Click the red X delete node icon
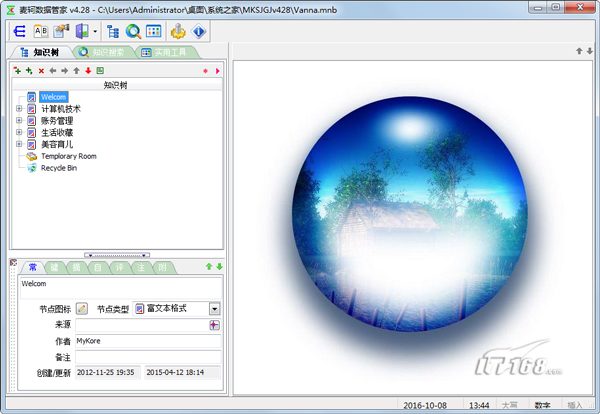This screenshot has height=414, width=600. coord(41,71)
